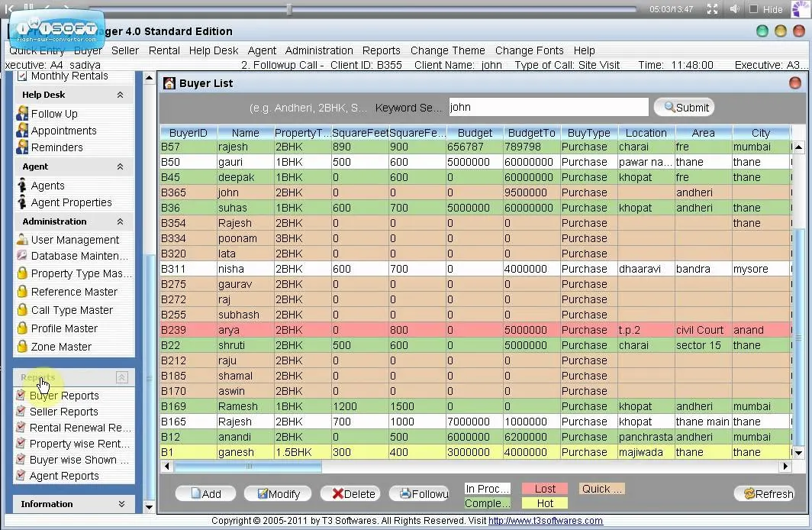Select buyer row B239 arya

point(475,330)
